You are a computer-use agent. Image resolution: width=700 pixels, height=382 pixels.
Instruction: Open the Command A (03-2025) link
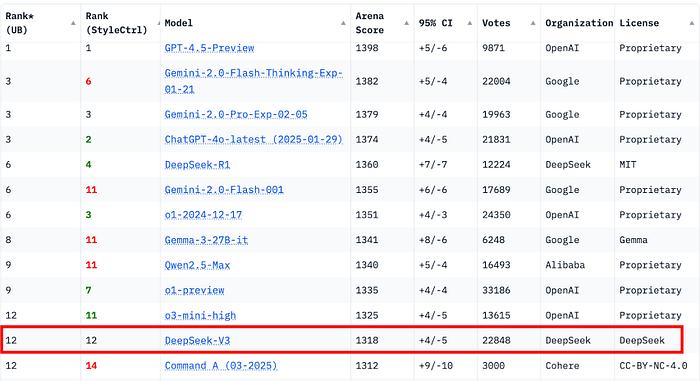(221, 366)
